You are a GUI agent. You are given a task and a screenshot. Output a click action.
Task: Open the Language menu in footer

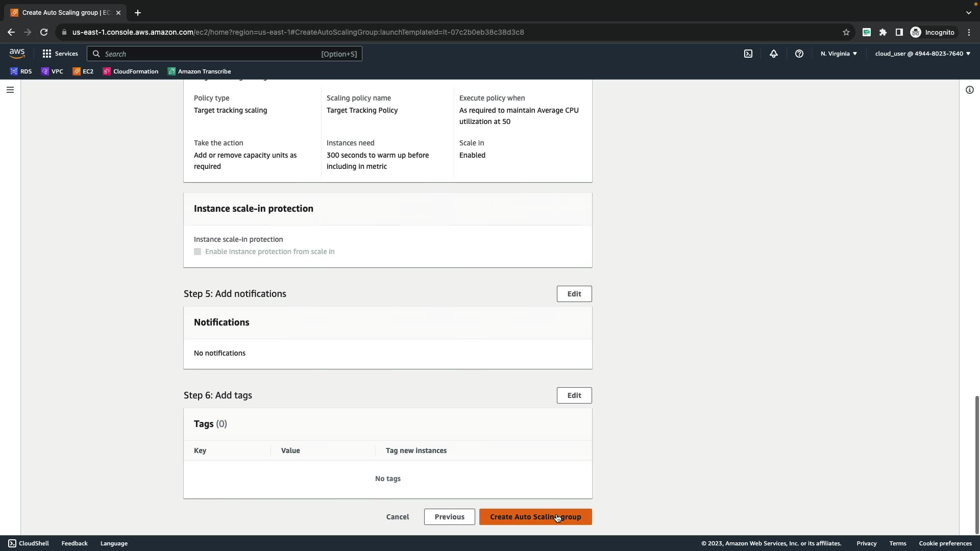coord(114,543)
